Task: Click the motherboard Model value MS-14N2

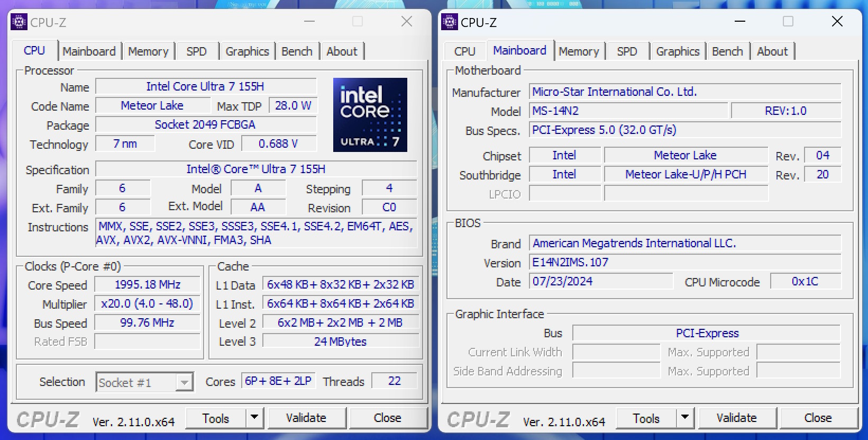Action: (629, 111)
